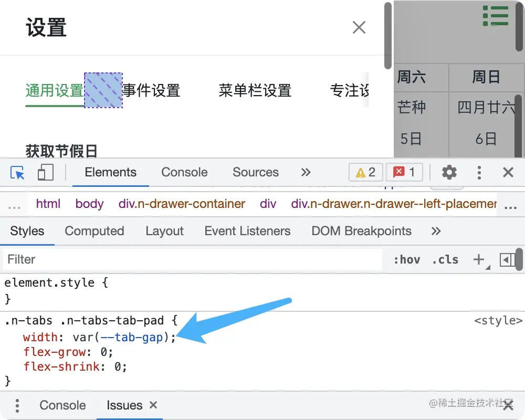
Task: Toggle the device toolbar icon
Action: coord(45,173)
